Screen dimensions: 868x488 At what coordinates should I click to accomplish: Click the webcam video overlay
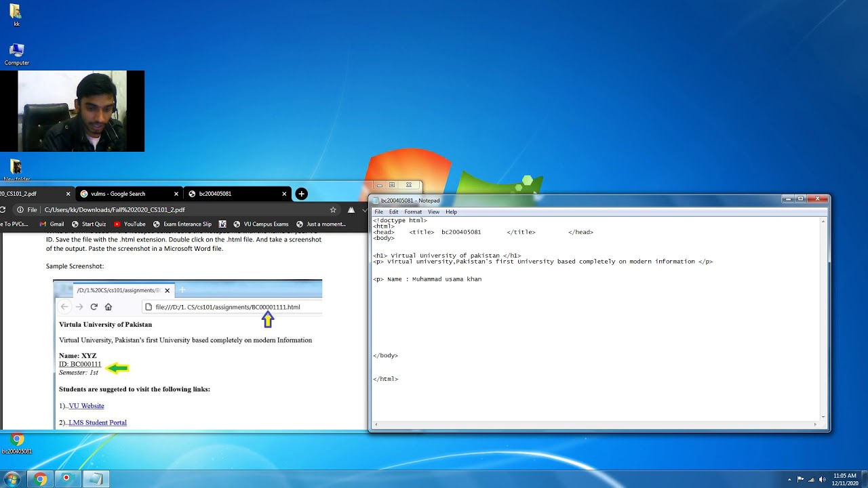[x=72, y=111]
